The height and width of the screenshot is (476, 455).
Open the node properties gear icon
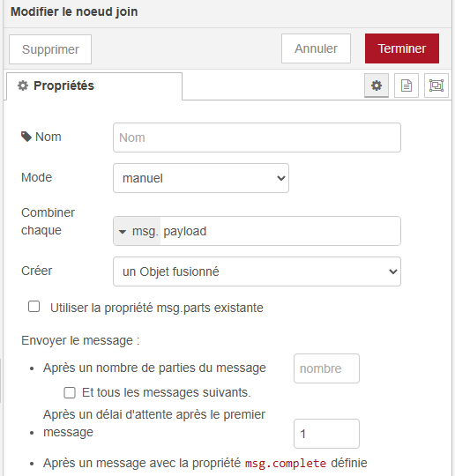pos(377,86)
